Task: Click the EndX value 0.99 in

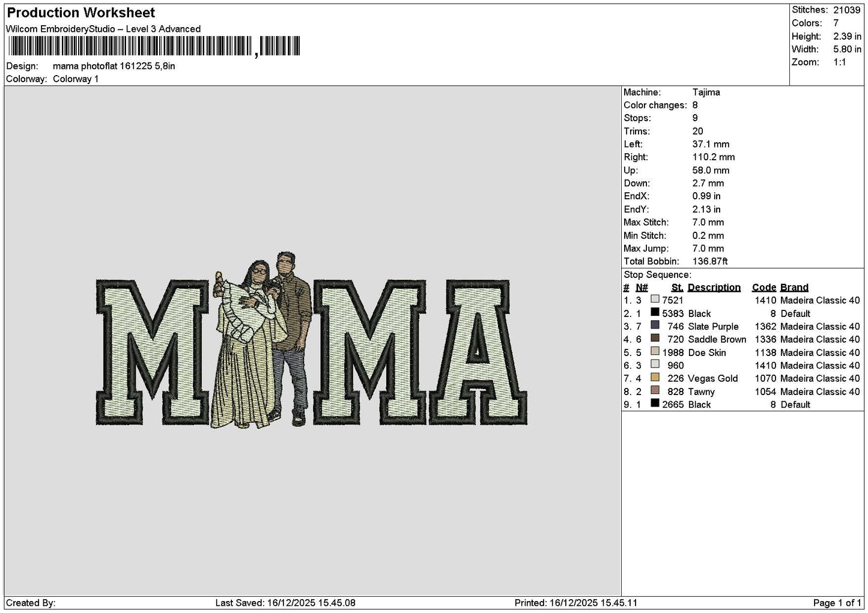Action: pos(706,196)
